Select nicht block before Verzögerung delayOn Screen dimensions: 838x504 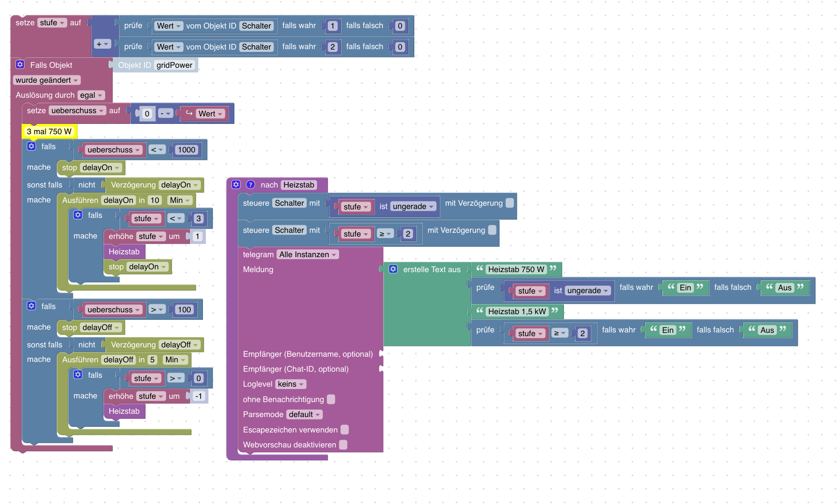pos(87,185)
